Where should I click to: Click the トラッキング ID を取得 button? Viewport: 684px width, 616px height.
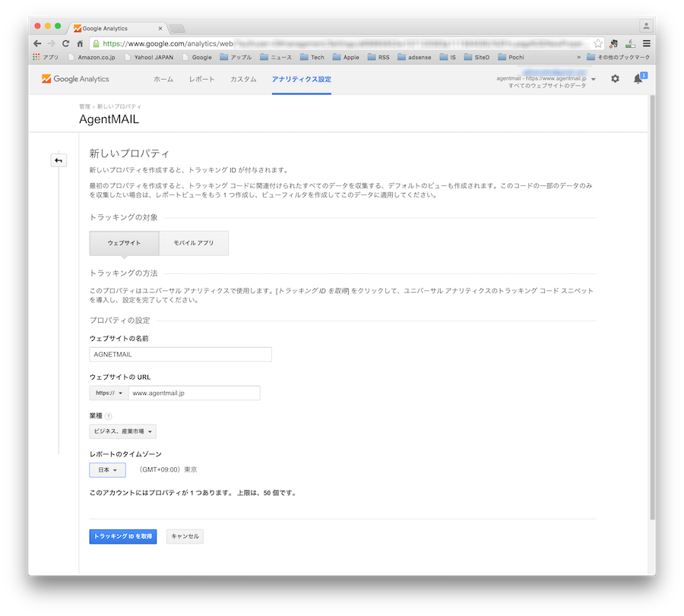click(123, 536)
